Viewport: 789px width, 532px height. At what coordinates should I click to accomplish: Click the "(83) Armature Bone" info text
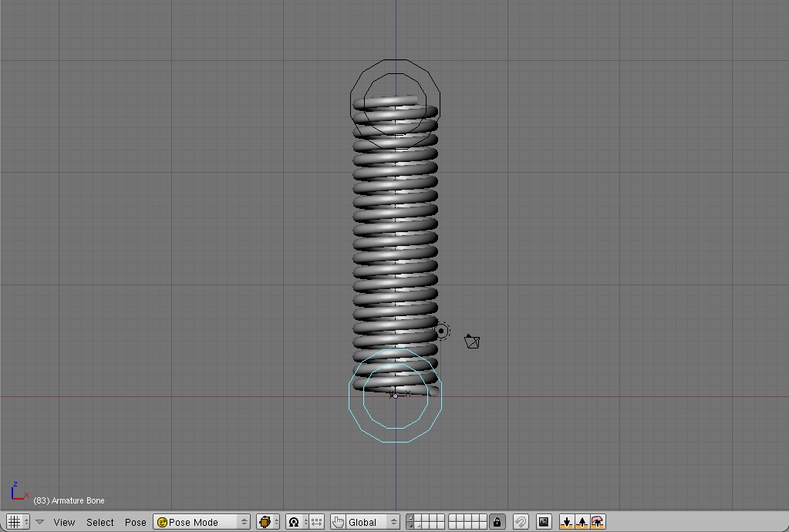tap(69, 501)
